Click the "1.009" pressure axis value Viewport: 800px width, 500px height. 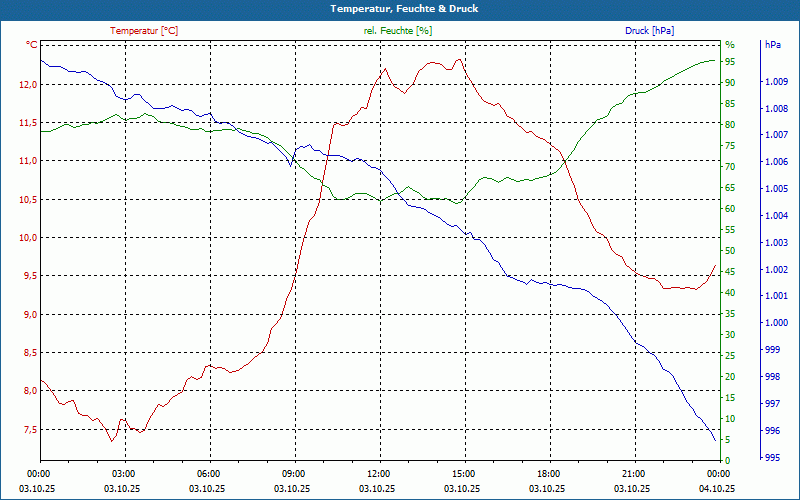tap(777, 82)
